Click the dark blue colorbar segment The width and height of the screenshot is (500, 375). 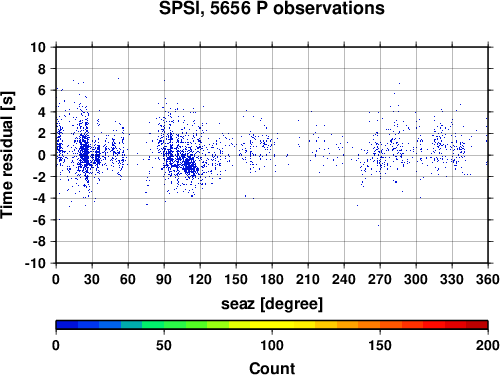[x=67, y=325]
